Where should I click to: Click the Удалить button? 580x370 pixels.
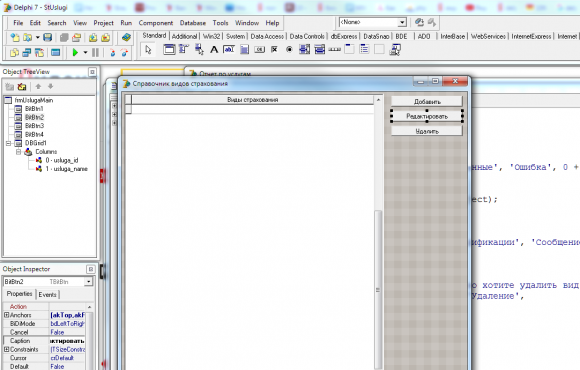pyautogui.click(x=427, y=131)
